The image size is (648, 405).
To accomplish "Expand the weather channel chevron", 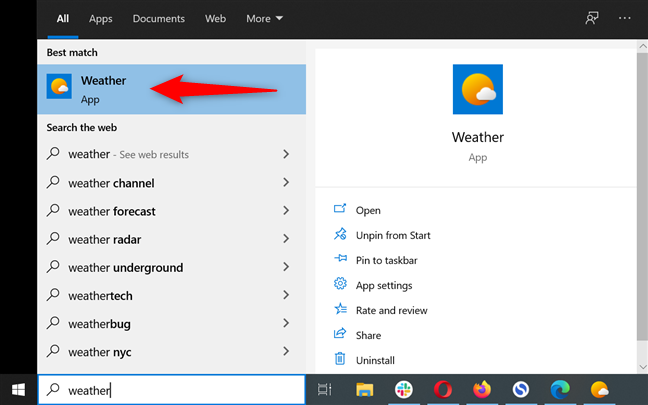I will tap(286, 182).
